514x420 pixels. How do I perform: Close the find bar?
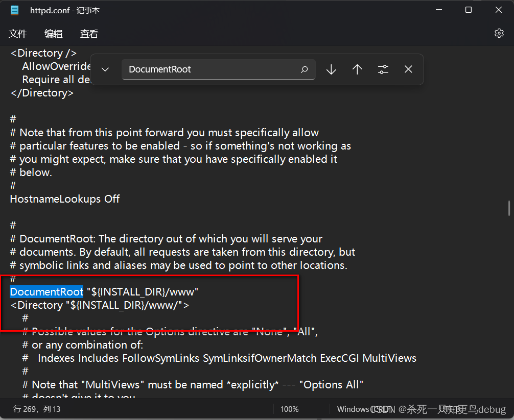pos(408,69)
